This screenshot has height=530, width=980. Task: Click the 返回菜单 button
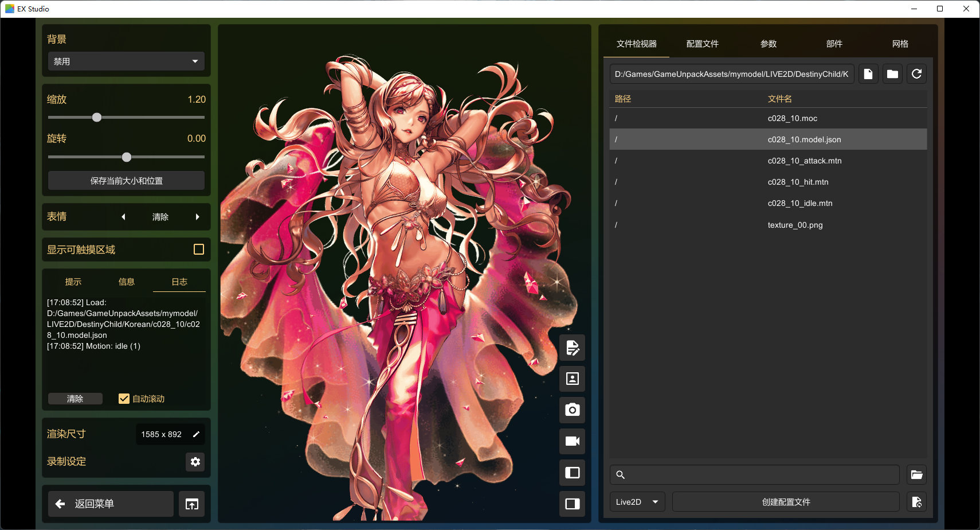[111, 504]
